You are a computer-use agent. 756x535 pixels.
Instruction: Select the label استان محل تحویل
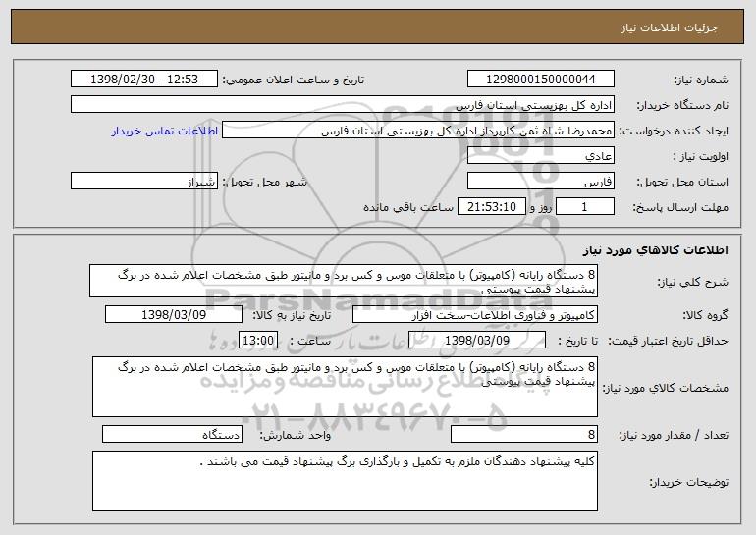(682, 183)
